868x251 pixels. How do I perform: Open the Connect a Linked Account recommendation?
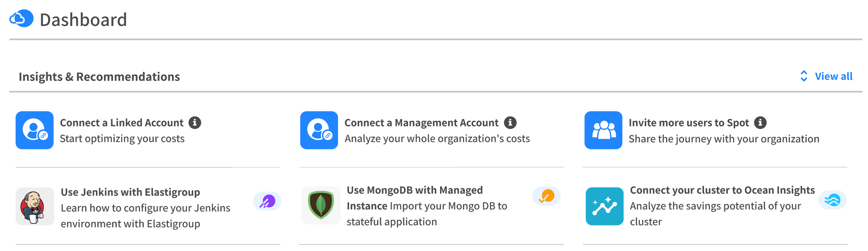pyautogui.click(x=122, y=123)
